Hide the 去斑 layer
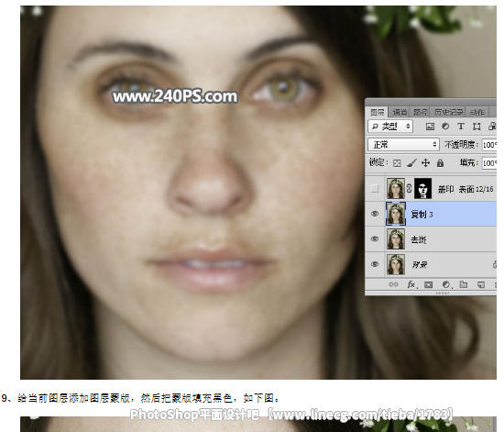Screen dimensions: 504x432 click(375, 239)
